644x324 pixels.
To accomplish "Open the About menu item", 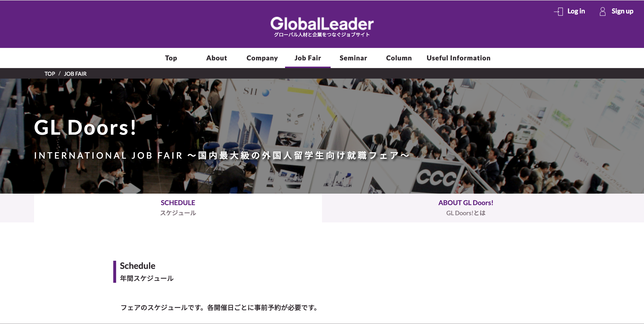I will pos(216,58).
